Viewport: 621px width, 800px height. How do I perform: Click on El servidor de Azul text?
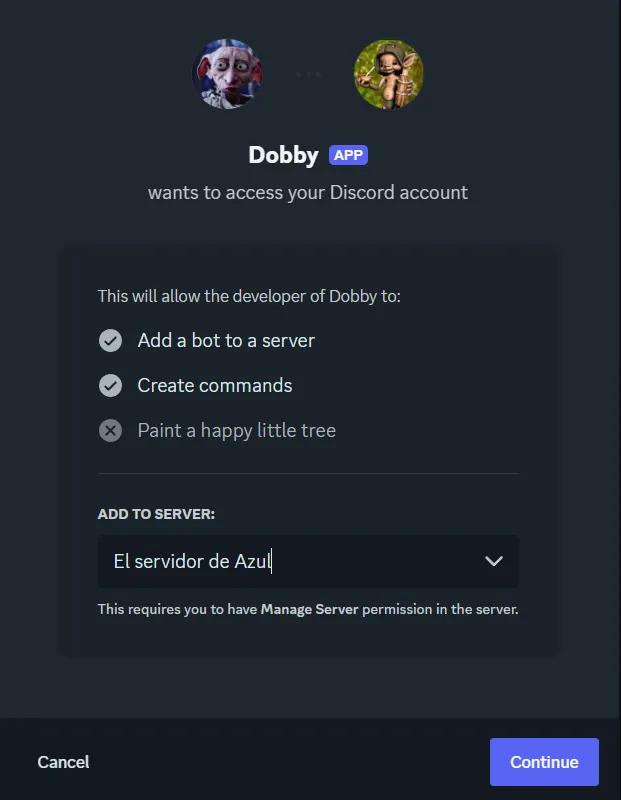click(192, 561)
